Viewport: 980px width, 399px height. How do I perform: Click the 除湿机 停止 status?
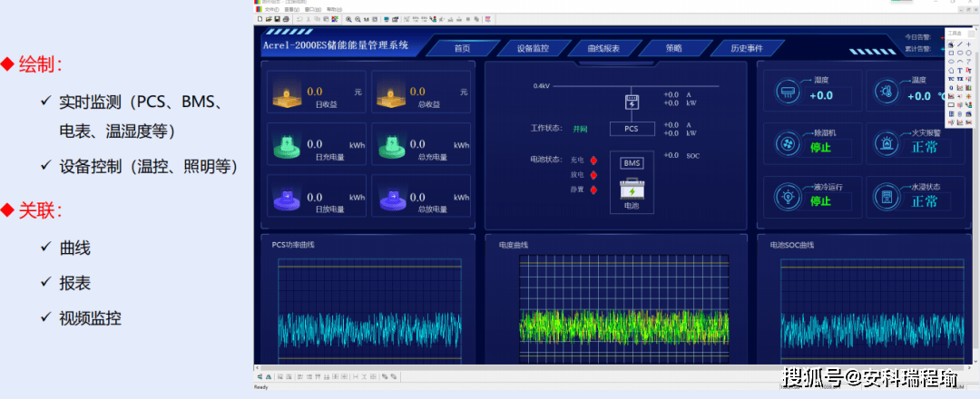point(820,148)
